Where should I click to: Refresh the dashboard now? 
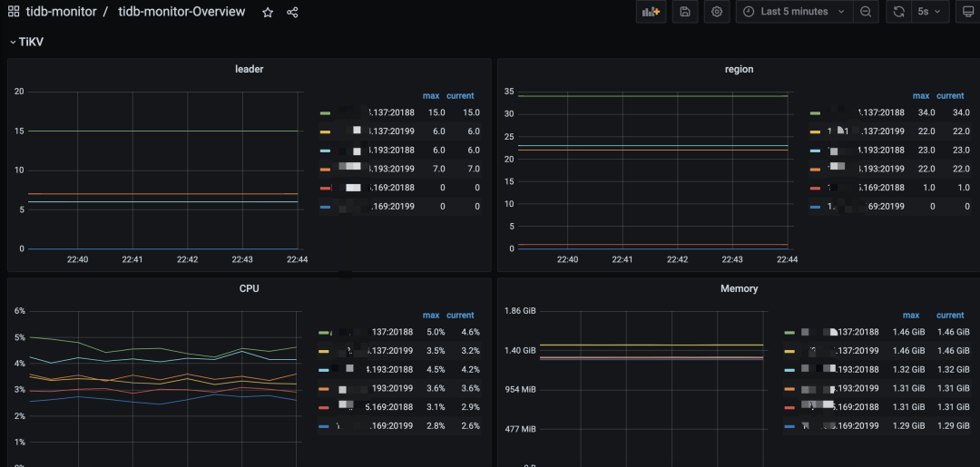pyautogui.click(x=898, y=12)
